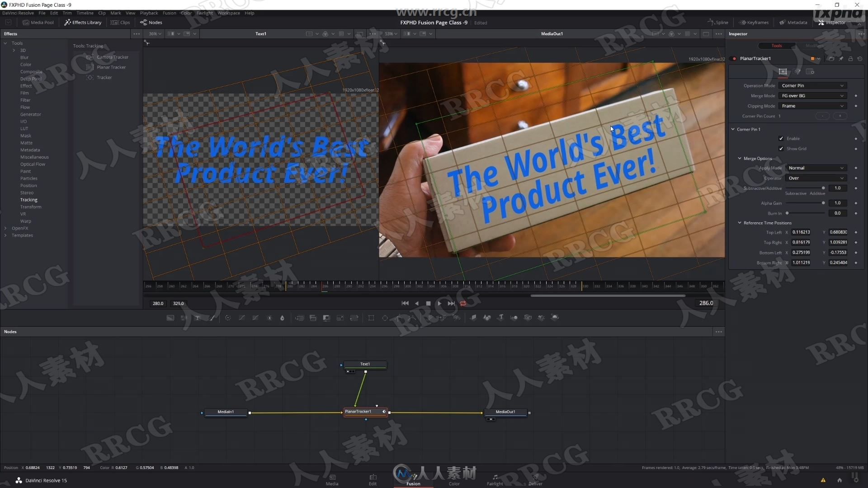Select the MediaOut1 node icon
Screen dimensions: 868x488
click(505, 412)
